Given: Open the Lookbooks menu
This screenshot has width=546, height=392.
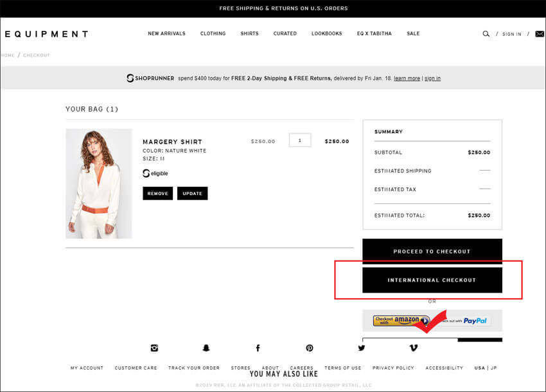Looking at the screenshot, I should pos(326,33).
